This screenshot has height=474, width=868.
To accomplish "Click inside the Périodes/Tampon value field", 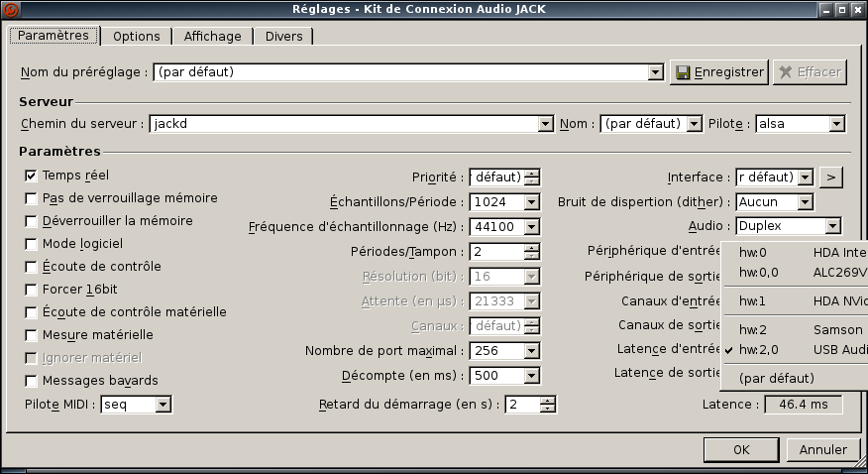I will (x=497, y=252).
